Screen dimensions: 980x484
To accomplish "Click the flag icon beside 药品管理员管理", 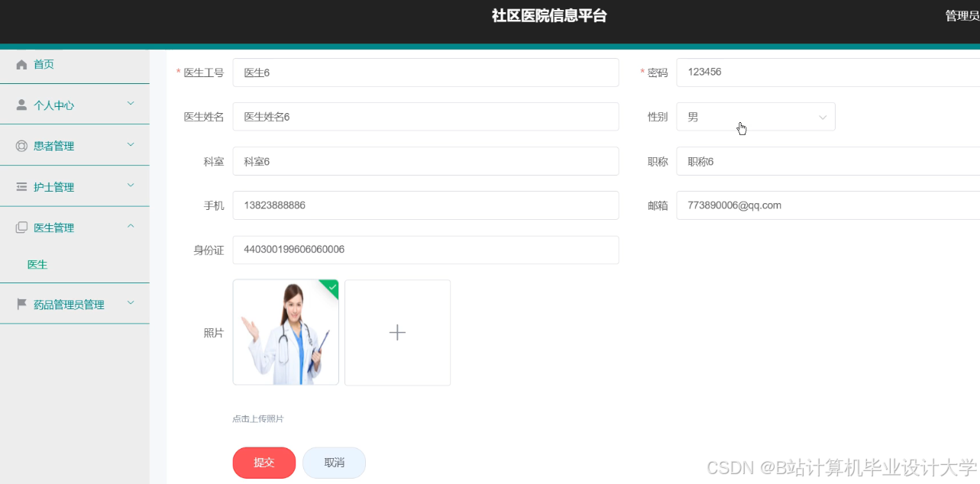I will [21, 305].
